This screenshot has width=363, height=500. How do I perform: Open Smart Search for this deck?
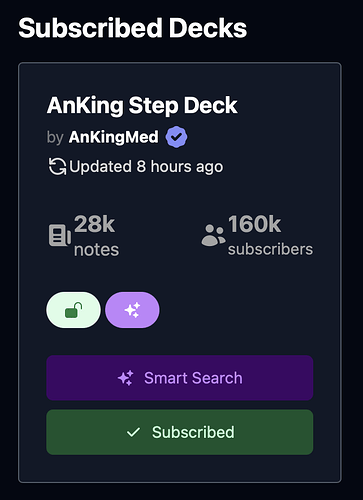pyautogui.click(x=180, y=378)
